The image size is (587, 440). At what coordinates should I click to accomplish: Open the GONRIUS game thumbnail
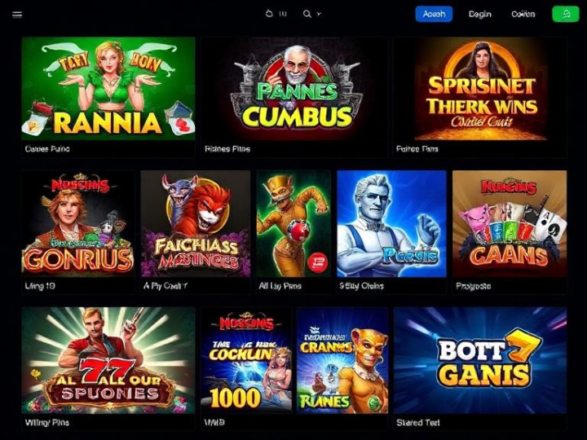pyautogui.click(x=78, y=224)
